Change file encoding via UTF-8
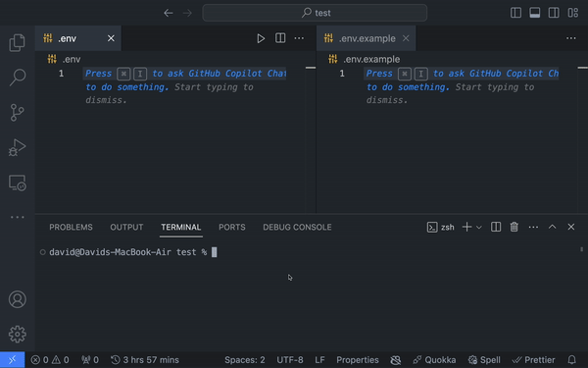The width and height of the screenshot is (588, 368). [x=290, y=360]
